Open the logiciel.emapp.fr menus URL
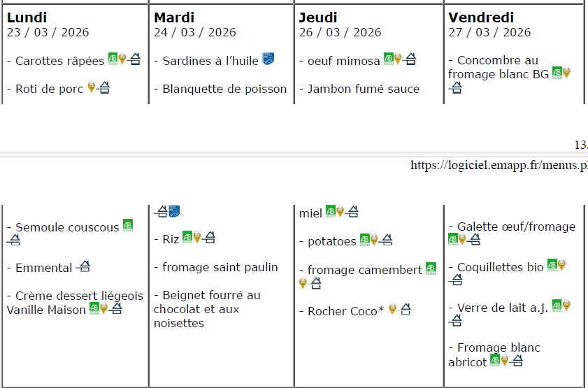Viewport: 588px width, 388px height. tap(499, 166)
